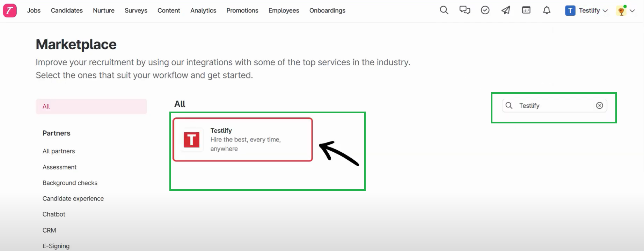This screenshot has width=644, height=251.
Task: Clear the marketplace search with the X icon
Action: 599,105
